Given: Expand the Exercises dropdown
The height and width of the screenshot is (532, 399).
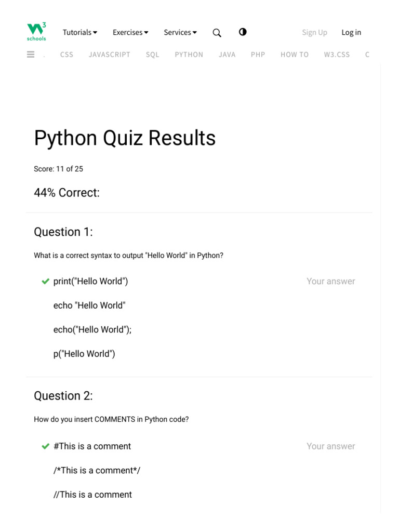Looking at the screenshot, I should coord(130,32).
